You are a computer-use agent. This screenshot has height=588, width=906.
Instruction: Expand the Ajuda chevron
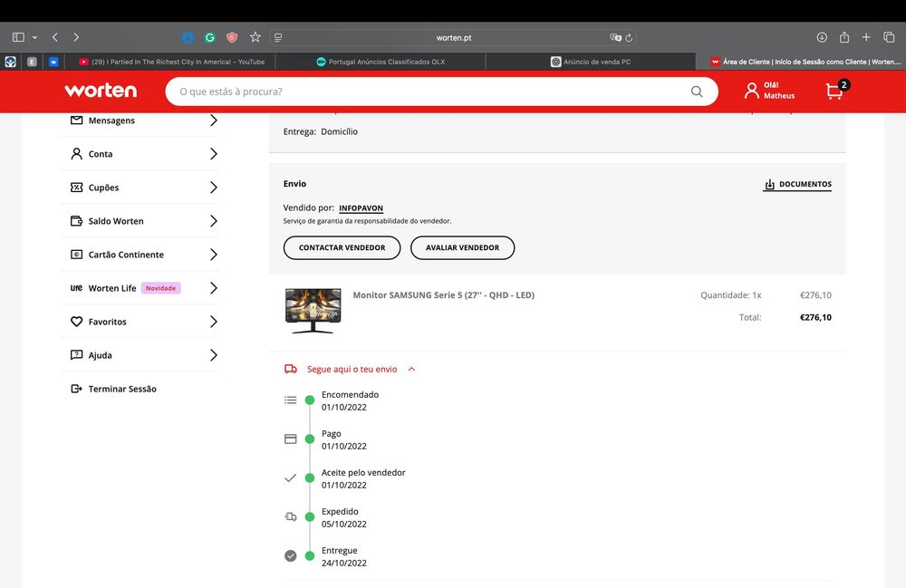pyautogui.click(x=213, y=354)
